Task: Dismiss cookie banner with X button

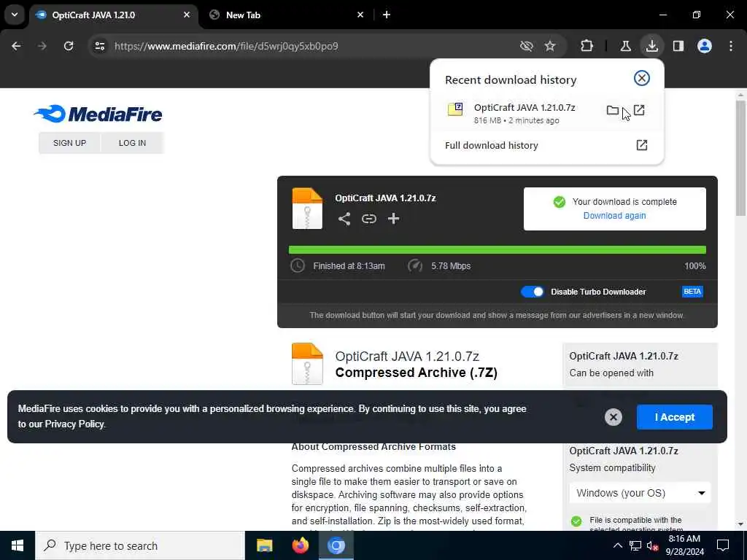Action: [613, 417]
